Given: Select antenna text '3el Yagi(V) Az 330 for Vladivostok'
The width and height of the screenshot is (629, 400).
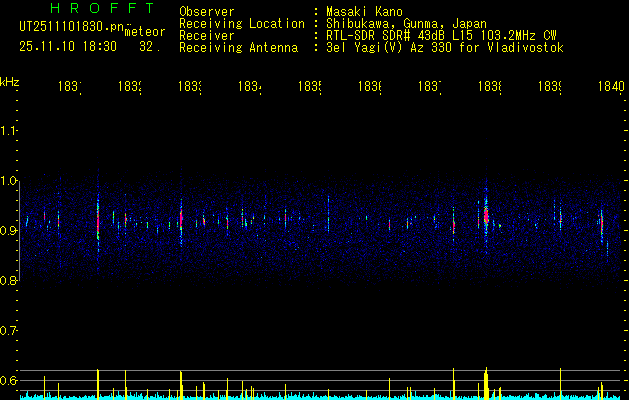Looking at the screenshot, I should point(445,48).
